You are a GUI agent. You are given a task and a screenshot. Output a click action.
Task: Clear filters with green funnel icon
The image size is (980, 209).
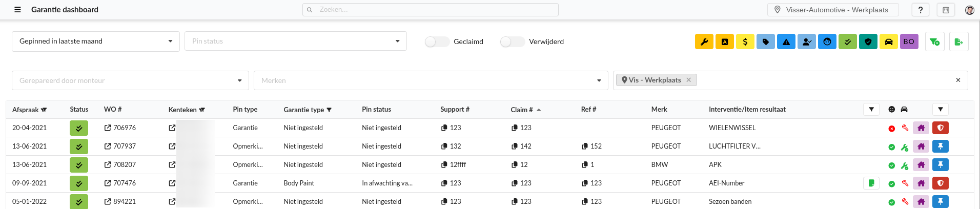pos(934,41)
